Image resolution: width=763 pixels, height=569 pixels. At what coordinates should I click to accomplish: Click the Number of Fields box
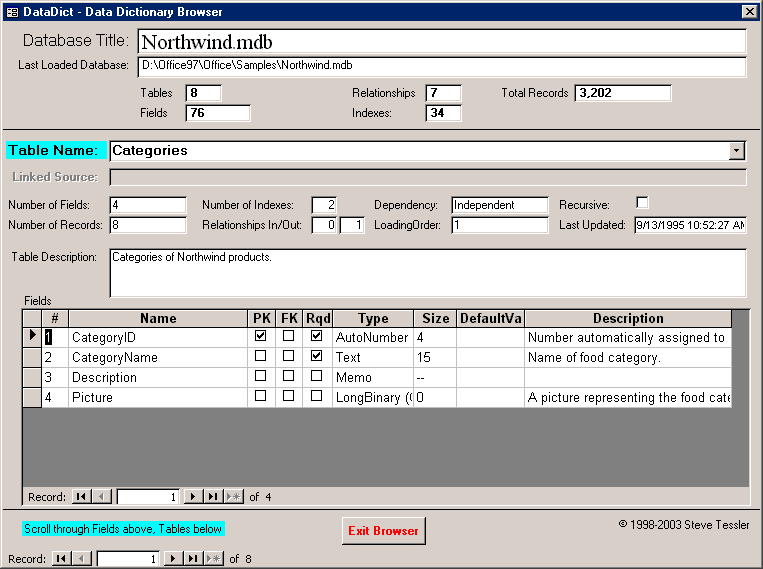point(148,205)
